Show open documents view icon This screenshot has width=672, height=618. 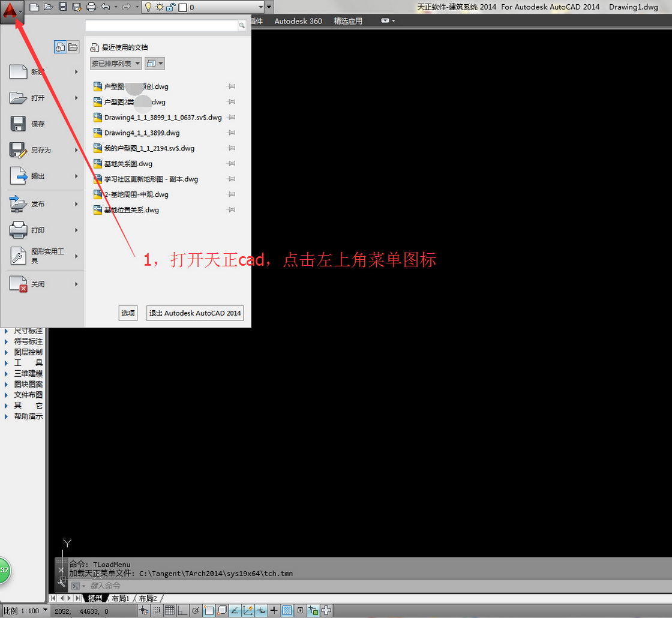[73, 47]
